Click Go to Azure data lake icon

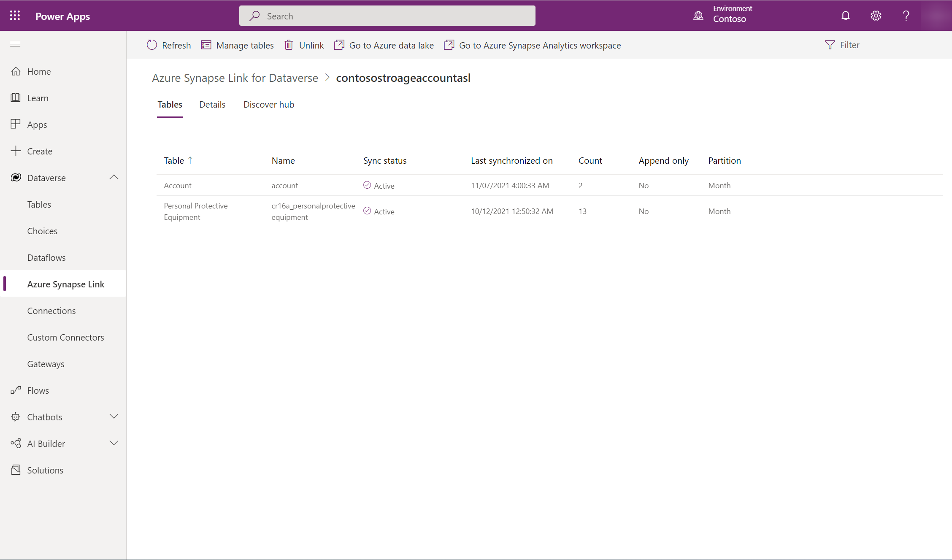[x=339, y=45]
